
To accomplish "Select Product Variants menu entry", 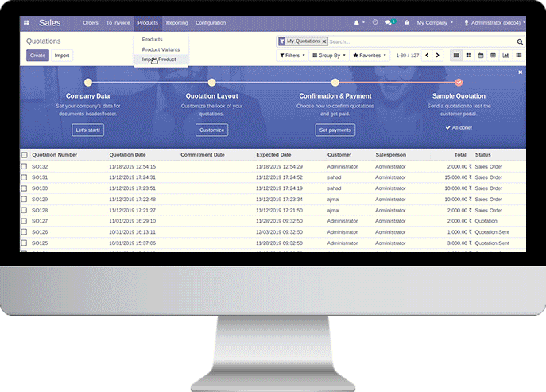I will click(161, 49).
